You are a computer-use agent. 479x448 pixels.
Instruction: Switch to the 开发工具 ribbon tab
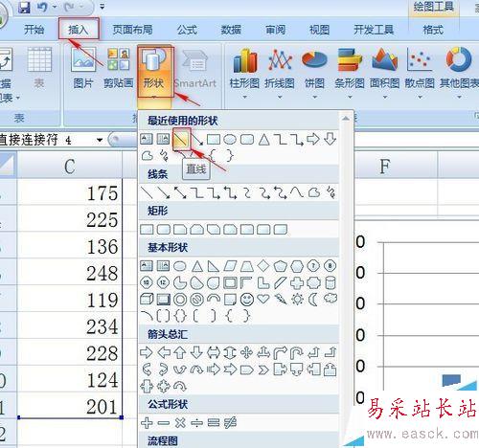click(374, 30)
